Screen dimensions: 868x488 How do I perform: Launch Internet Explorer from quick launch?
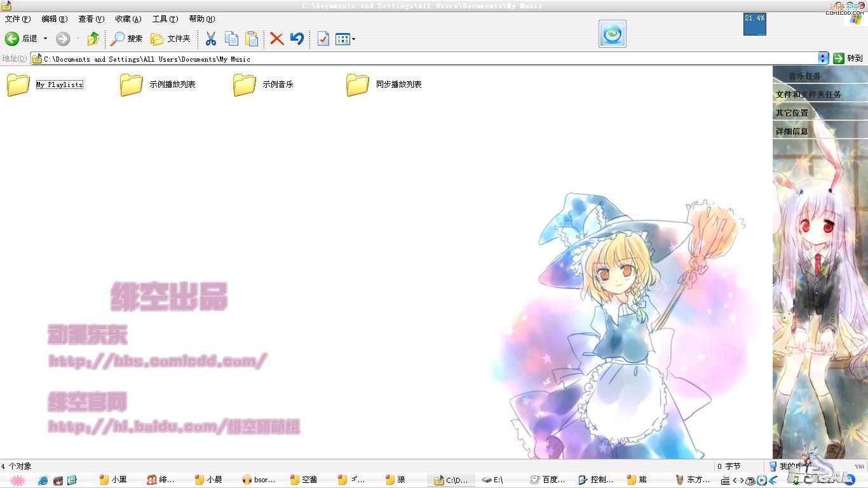[43, 480]
